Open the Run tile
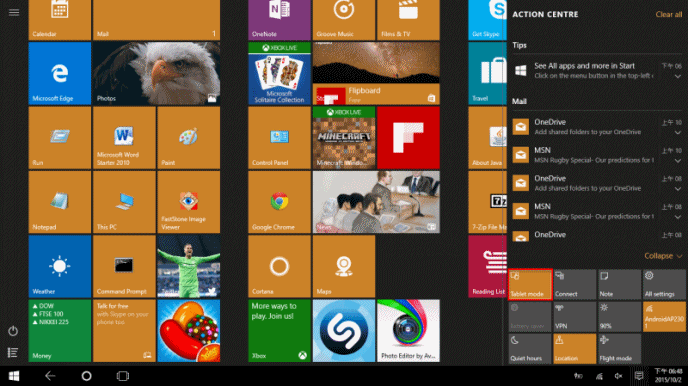The width and height of the screenshot is (688, 386). click(x=60, y=138)
